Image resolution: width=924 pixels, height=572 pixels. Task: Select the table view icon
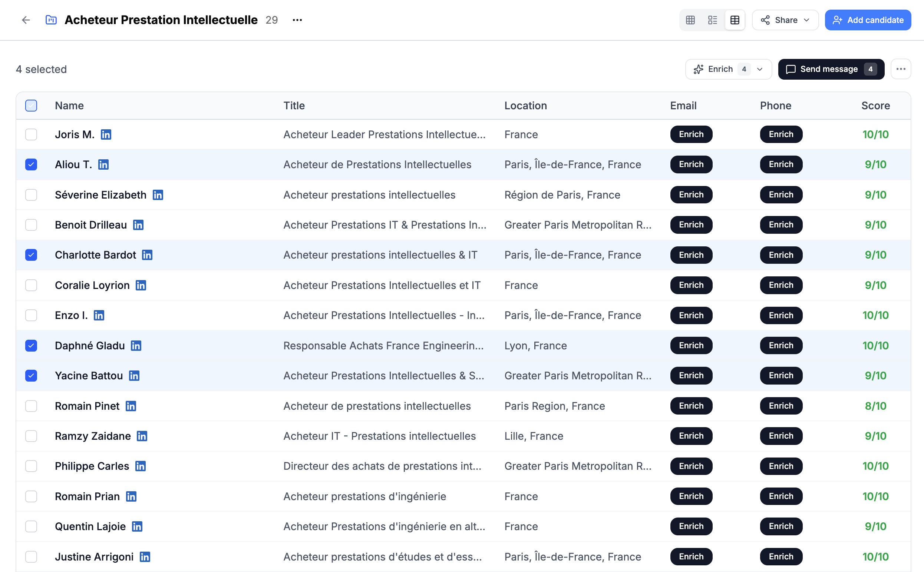(x=735, y=20)
